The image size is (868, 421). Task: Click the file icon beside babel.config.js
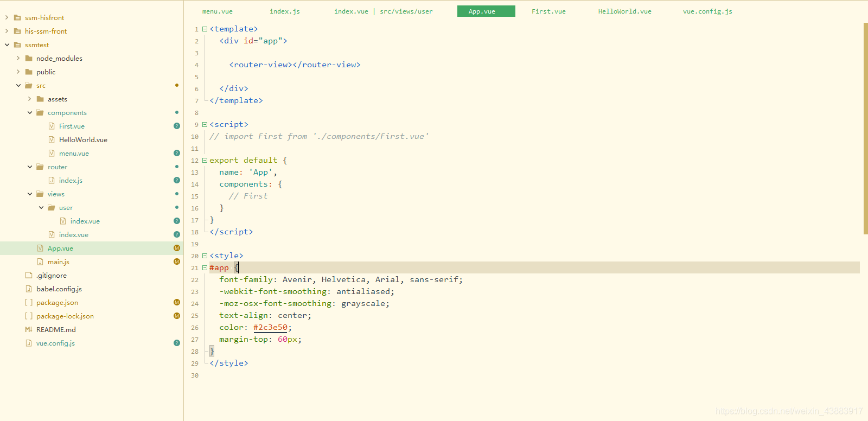(29, 289)
